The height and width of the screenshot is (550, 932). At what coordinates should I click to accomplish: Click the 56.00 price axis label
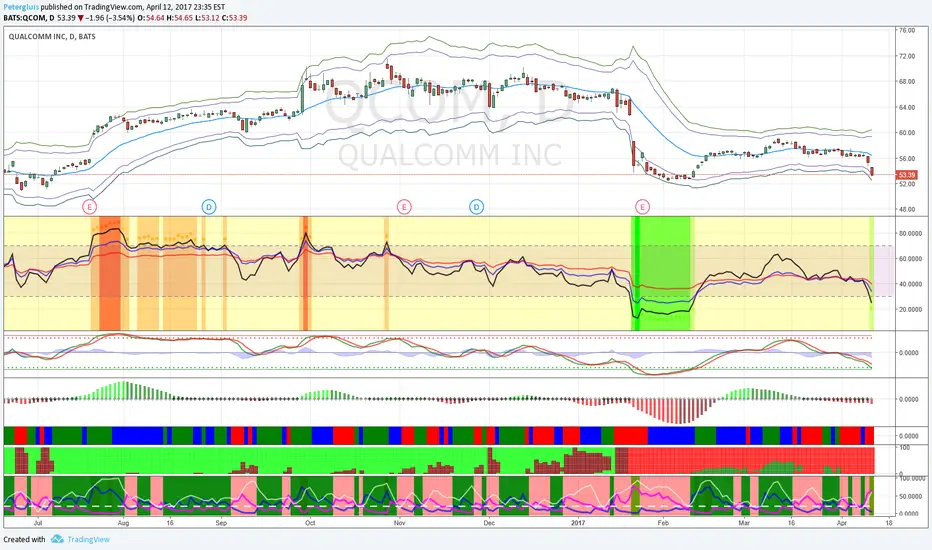click(x=907, y=159)
